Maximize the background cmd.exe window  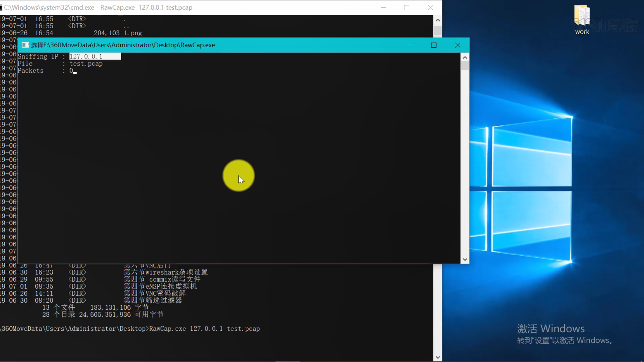tap(407, 7)
